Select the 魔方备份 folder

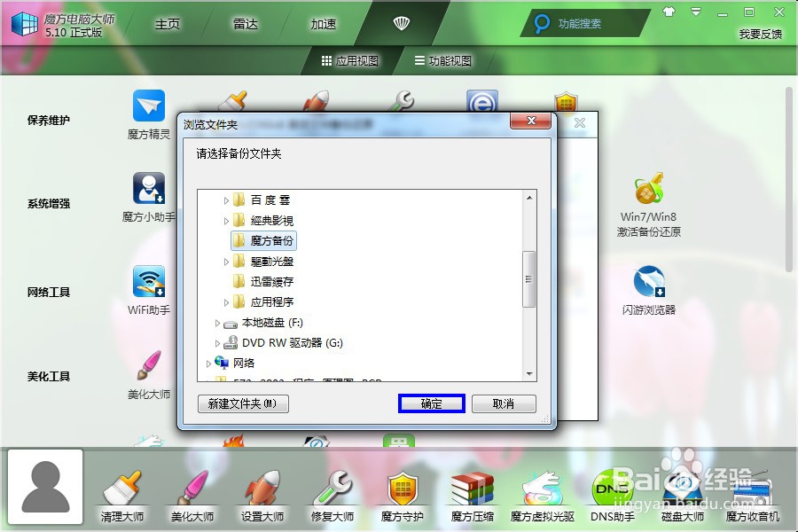point(263,241)
